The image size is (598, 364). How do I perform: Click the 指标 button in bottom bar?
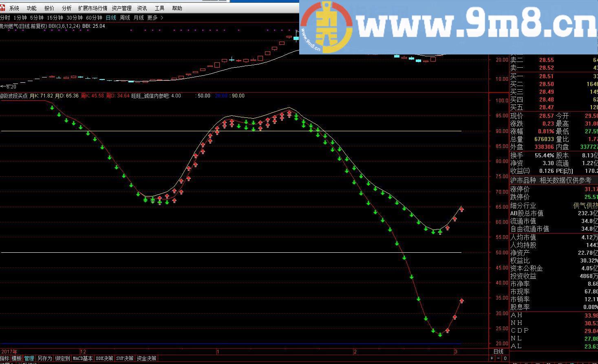click(x=4, y=359)
